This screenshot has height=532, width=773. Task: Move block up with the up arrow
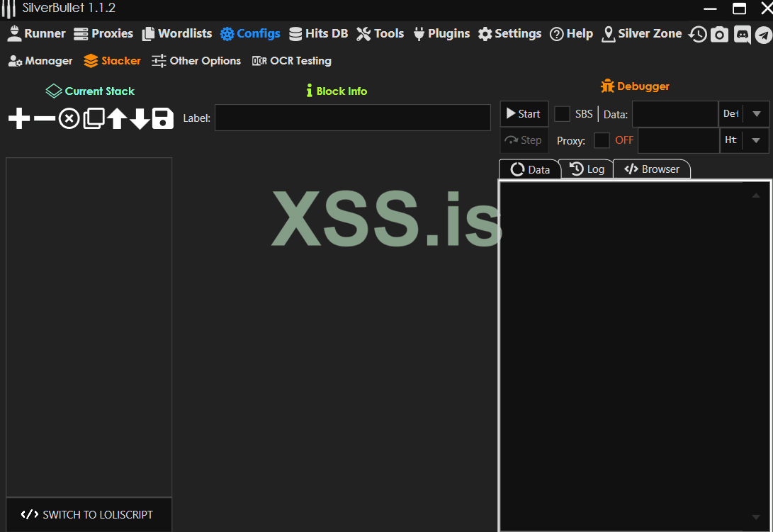pos(117,118)
